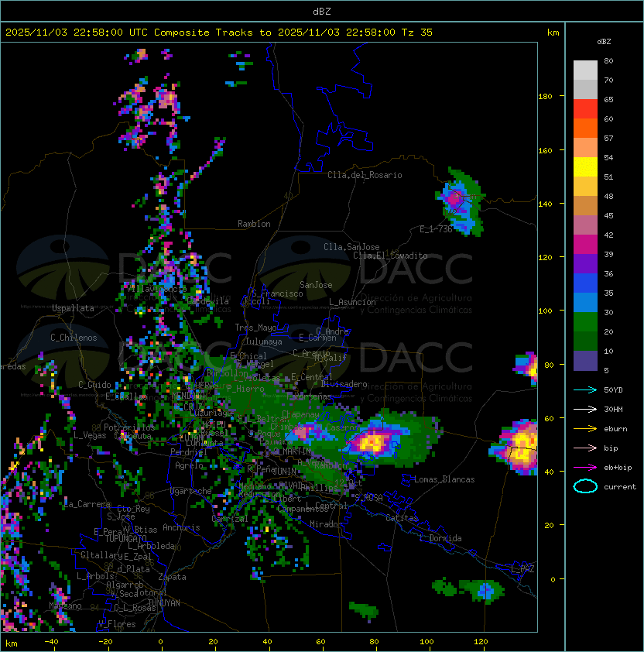This screenshot has width=644, height=652.
Task: Click the 'Clla.del_Rosario' map label
Action: 365,175
